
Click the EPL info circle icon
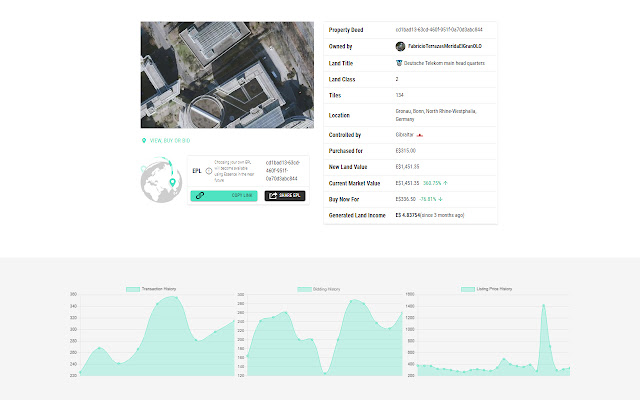(x=209, y=171)
